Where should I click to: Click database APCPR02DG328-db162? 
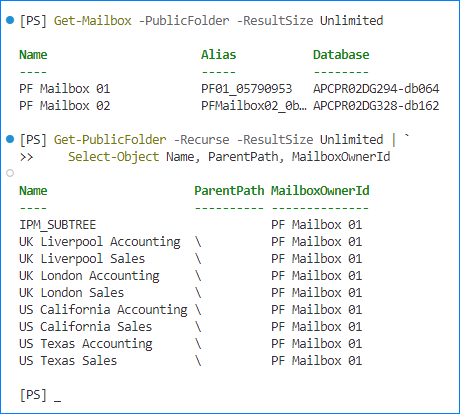(x=376, y=106)
